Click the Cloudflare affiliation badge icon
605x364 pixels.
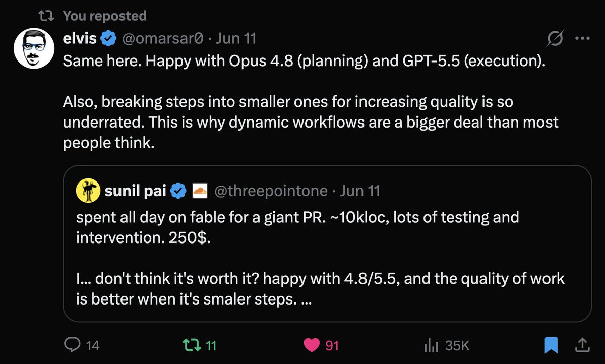tap(201, 191)
